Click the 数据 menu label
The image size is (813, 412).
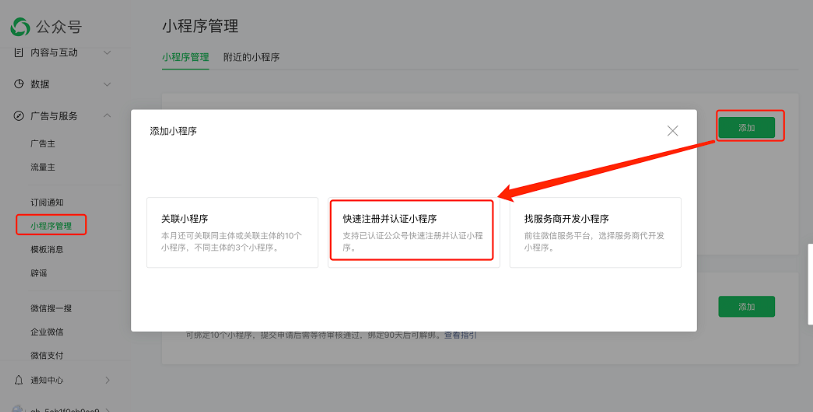click(39, 84)
